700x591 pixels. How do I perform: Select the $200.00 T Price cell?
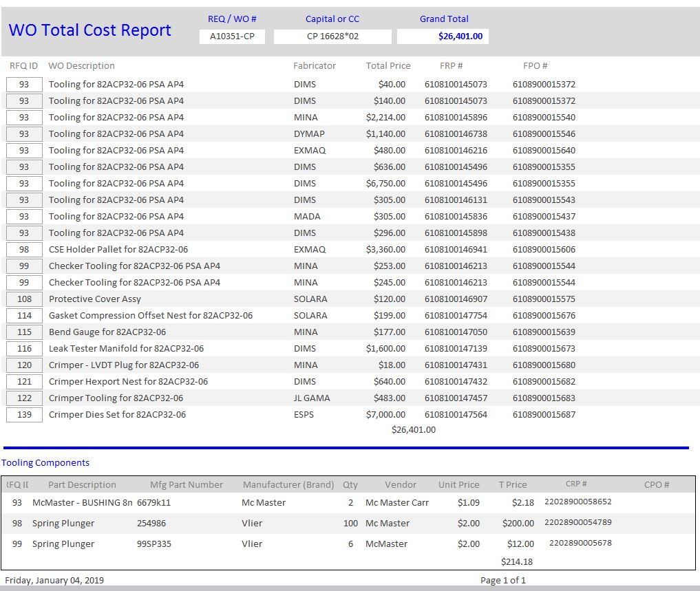(x=518, y=523)
